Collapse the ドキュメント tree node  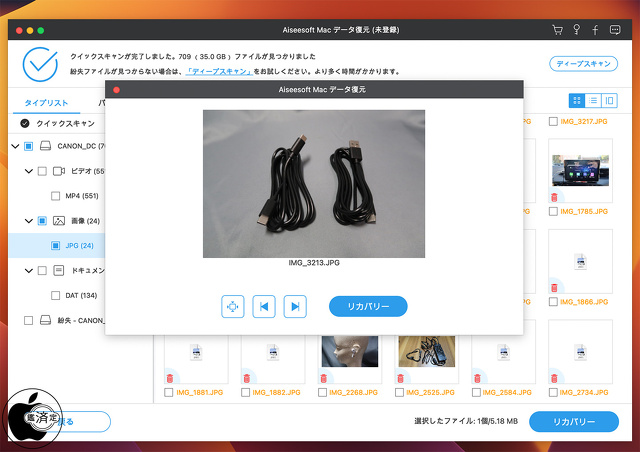[x=29, y=270]
